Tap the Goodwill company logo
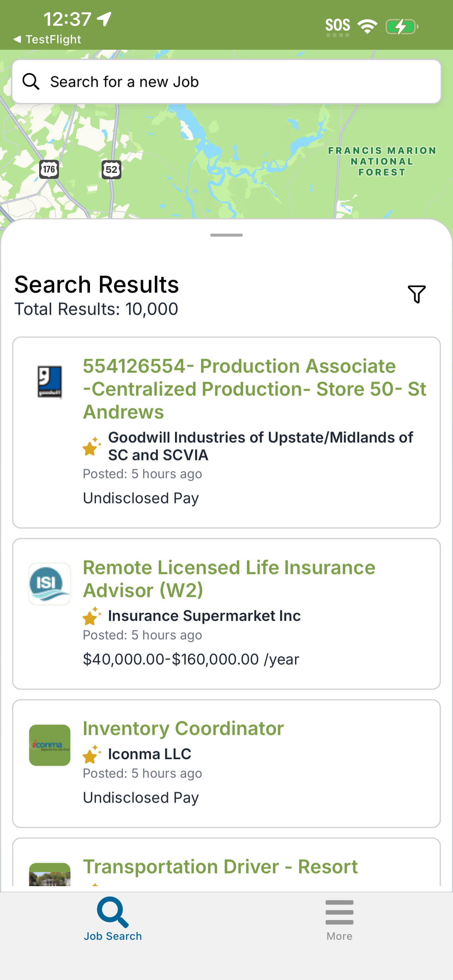453x980 pixels. 50,382
